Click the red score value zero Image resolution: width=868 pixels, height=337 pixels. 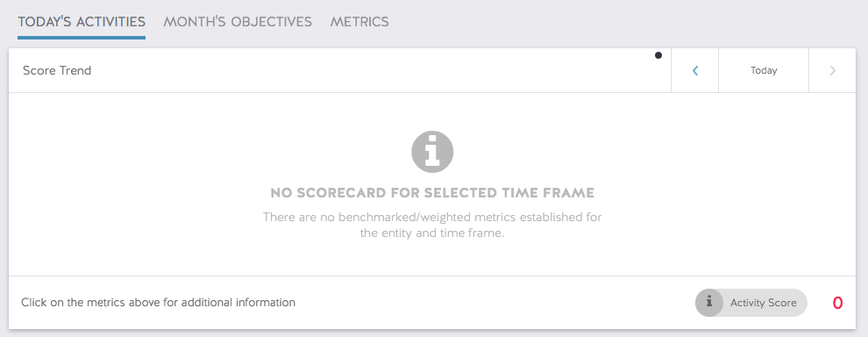[x=837, y=303]
